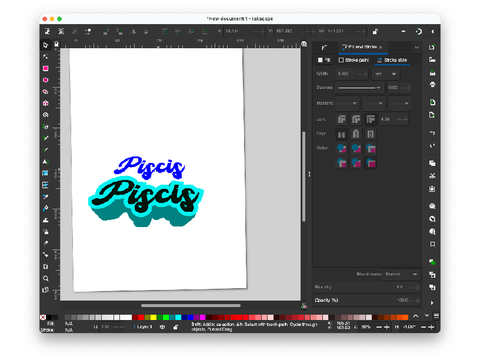Screen dimensions: 480x360
Task: Pick the cyan swatch in palette
Action: [178, 317]
